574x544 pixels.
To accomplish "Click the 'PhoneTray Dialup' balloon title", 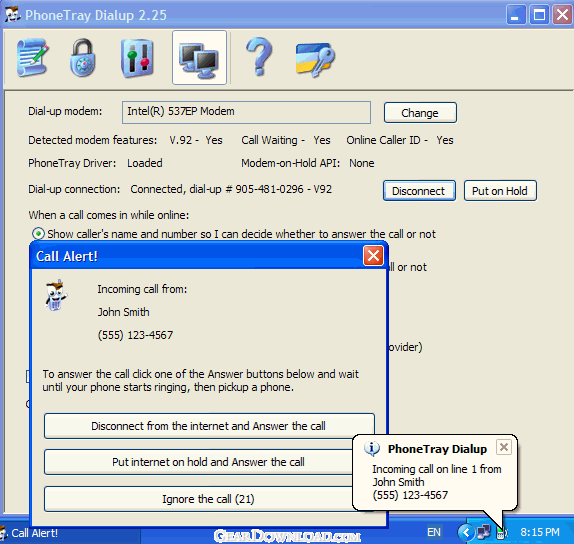I will click(437, 449).
